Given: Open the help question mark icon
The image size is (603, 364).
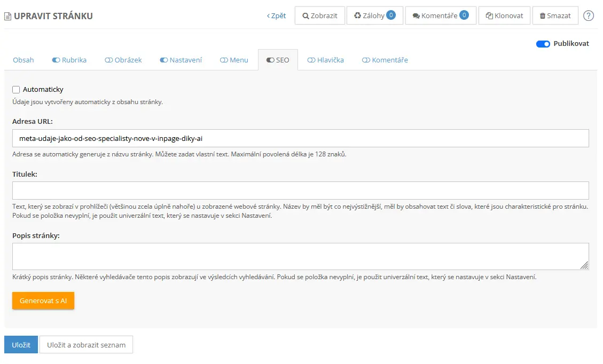Looking at the screenshot, I should pyautogui.click(x=589, y=15).
